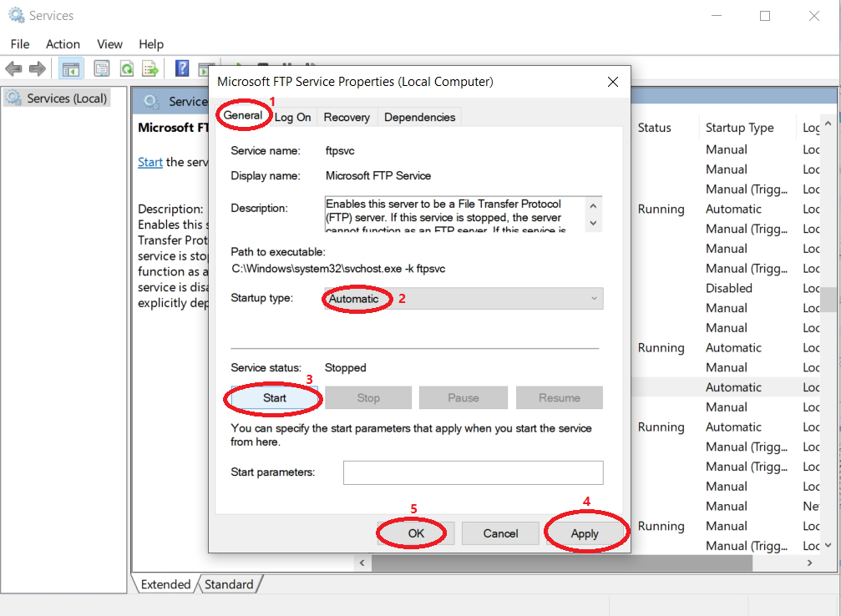The width and height of the screenshot is (841, 616).
Task: Open the Help menu
Action: point(151,44)
